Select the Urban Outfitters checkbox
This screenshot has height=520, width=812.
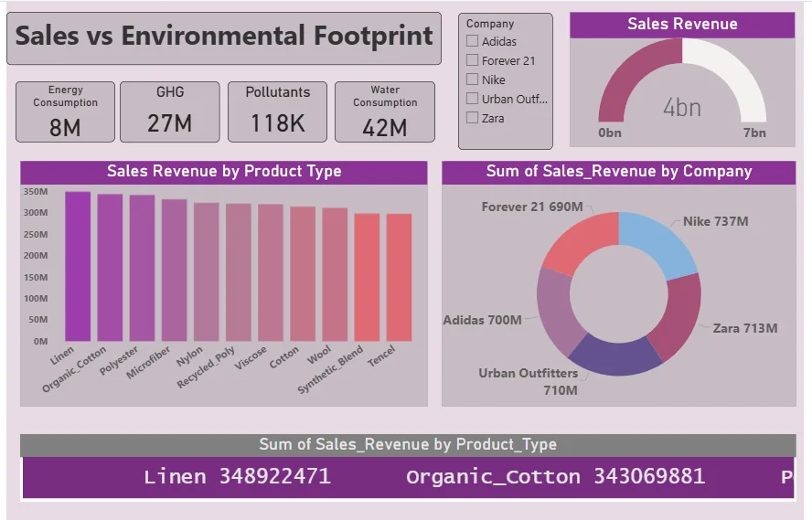[x=472, y=99]
